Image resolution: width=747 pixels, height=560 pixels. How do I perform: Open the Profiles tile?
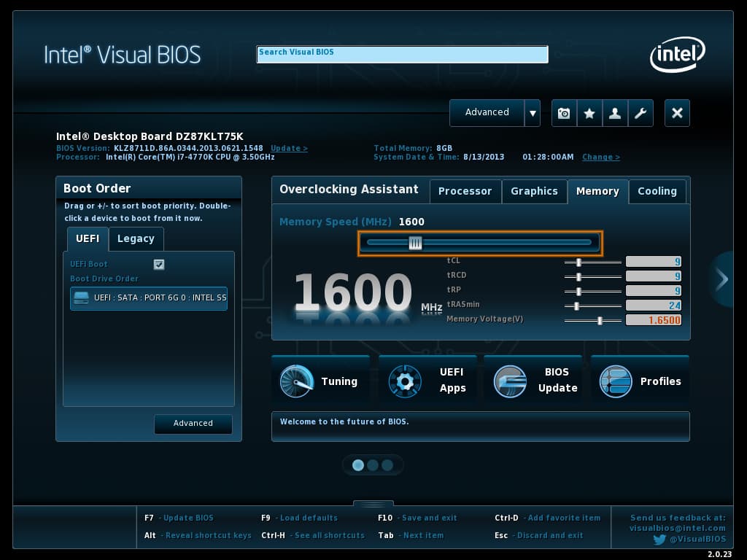pos(640,381)
